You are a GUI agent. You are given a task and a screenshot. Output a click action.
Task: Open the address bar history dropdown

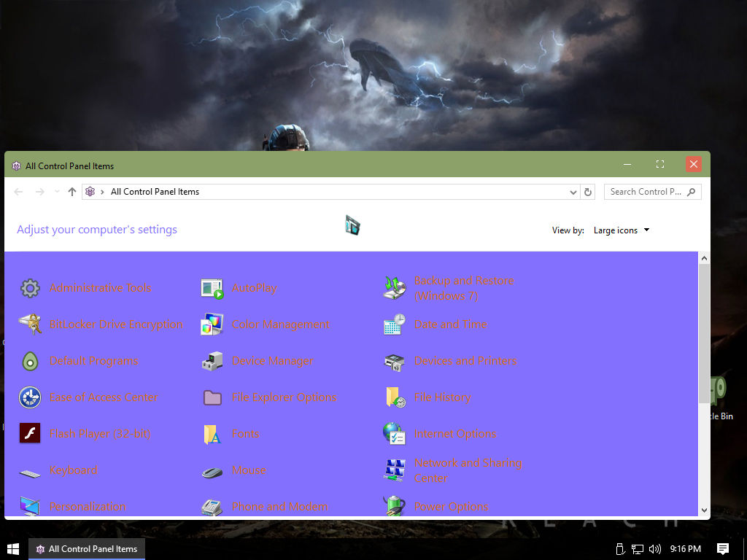pyautogui.click(x=573, y=192)
